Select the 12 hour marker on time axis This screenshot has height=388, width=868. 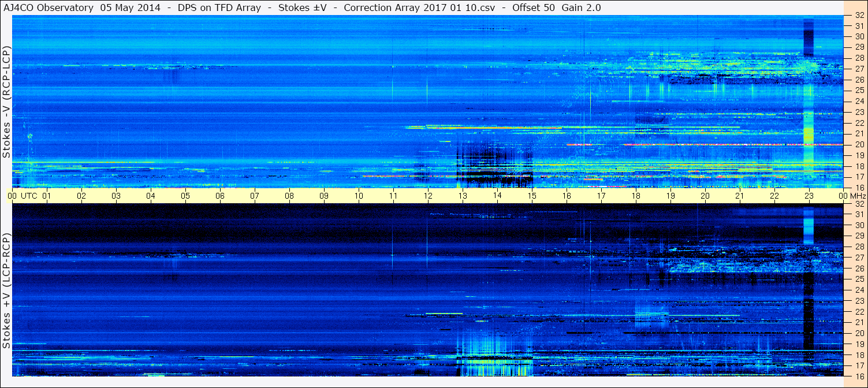(428, 196)
